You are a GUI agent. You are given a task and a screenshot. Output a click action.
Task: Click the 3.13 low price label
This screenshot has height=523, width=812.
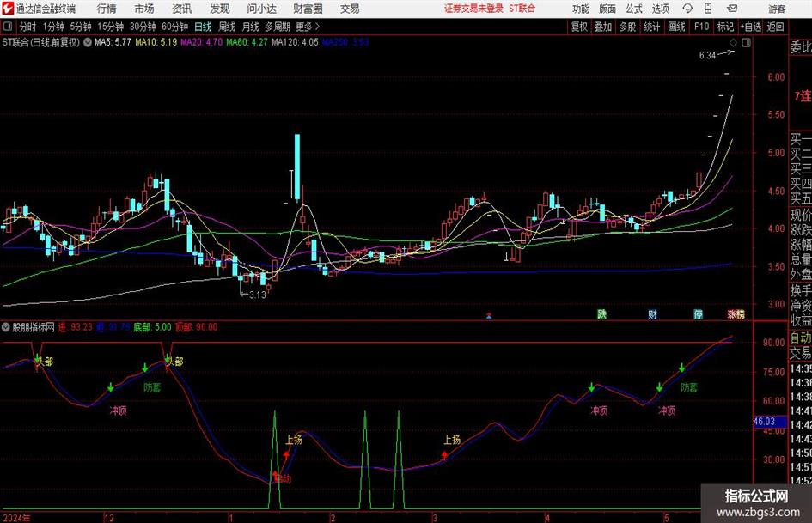(x=258, y=295)
